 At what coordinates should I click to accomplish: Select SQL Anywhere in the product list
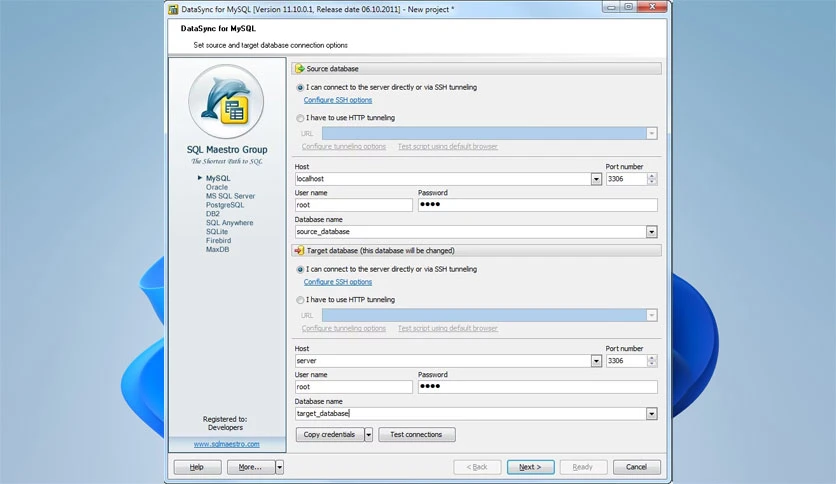click(229, 223)
